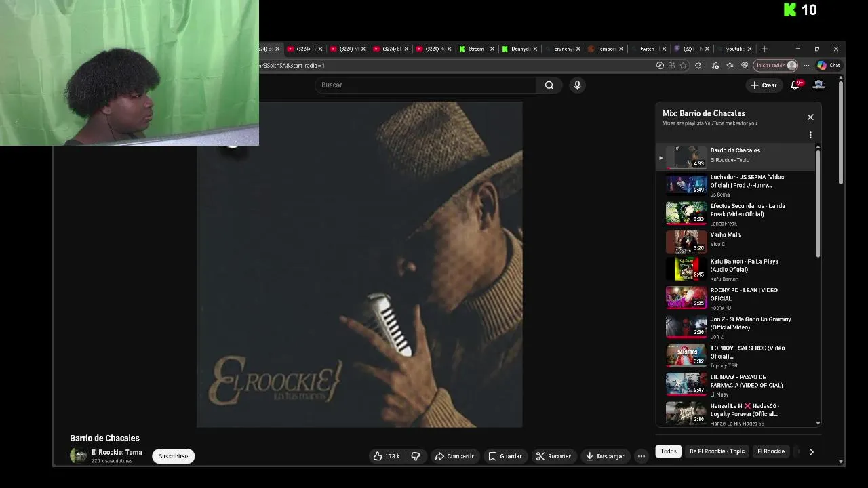Open the split screen icon in the address bar

[671, 66]
